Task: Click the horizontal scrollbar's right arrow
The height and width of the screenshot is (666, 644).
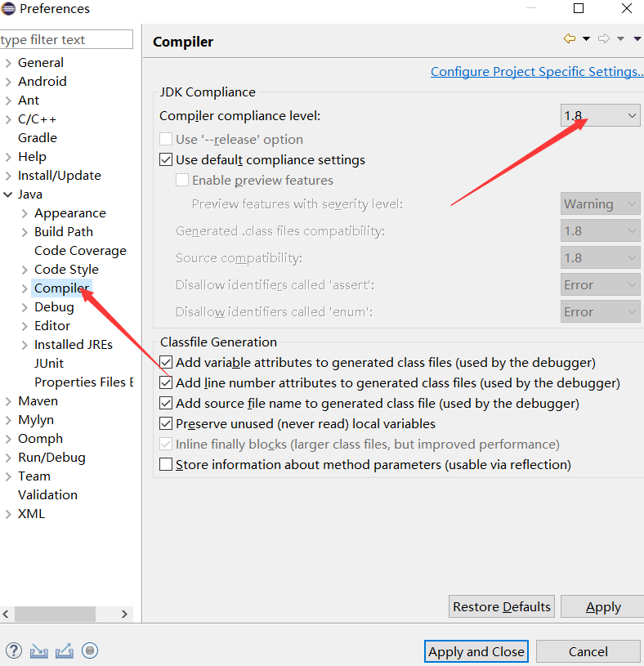Action: [124, 614]
